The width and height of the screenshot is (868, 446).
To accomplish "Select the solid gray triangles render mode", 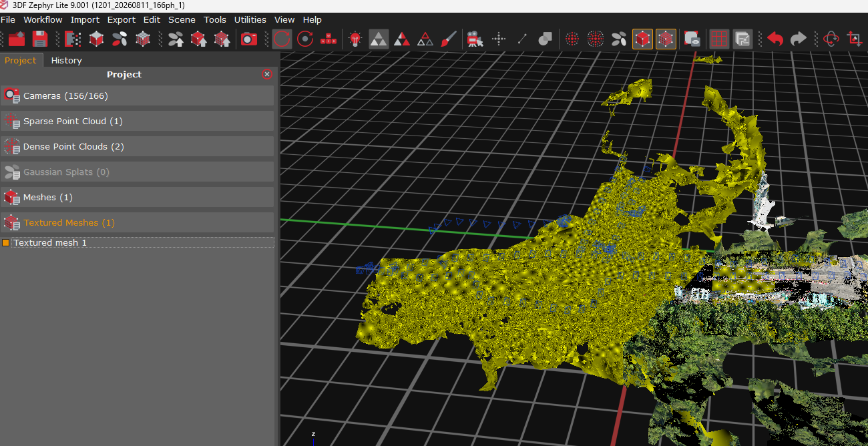I will (379, 39).
